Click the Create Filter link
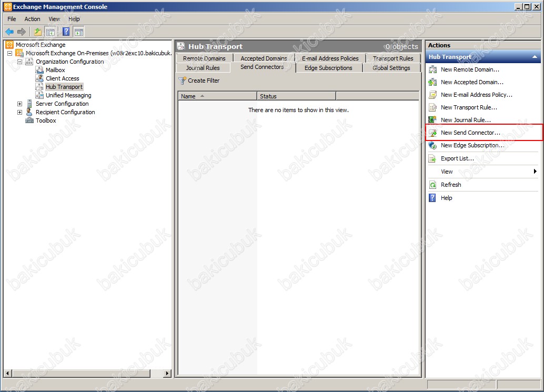Image resolution: width=544 pixels, height=392 pixels. click(x=204, y=81)
